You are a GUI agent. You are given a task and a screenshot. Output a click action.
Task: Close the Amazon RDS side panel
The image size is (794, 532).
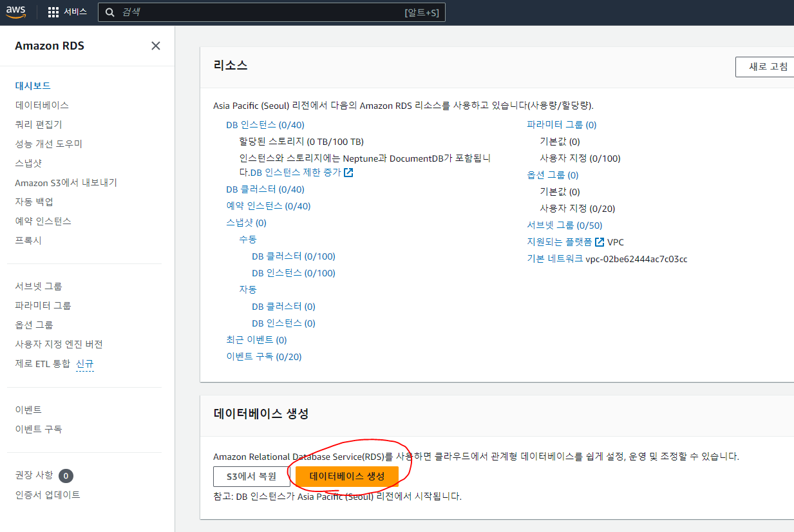[x=155, y=45]
